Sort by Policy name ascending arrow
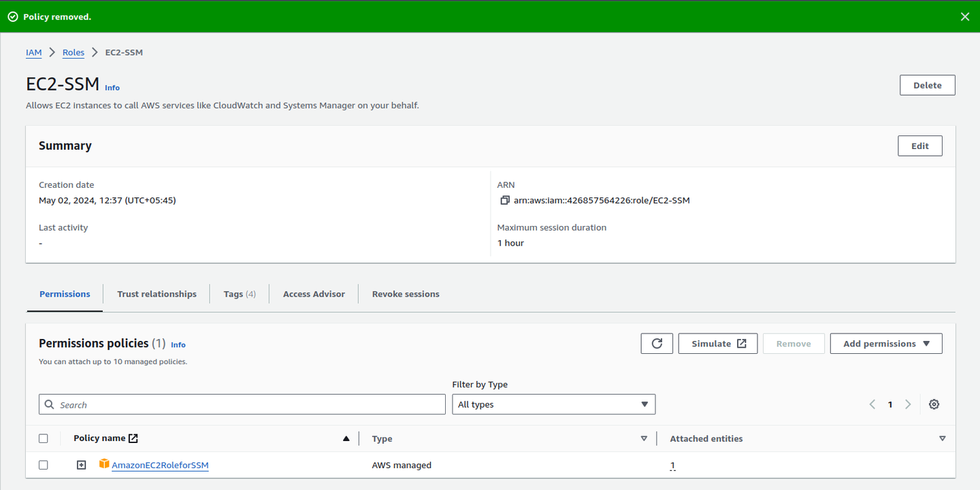 pos(346,439)
